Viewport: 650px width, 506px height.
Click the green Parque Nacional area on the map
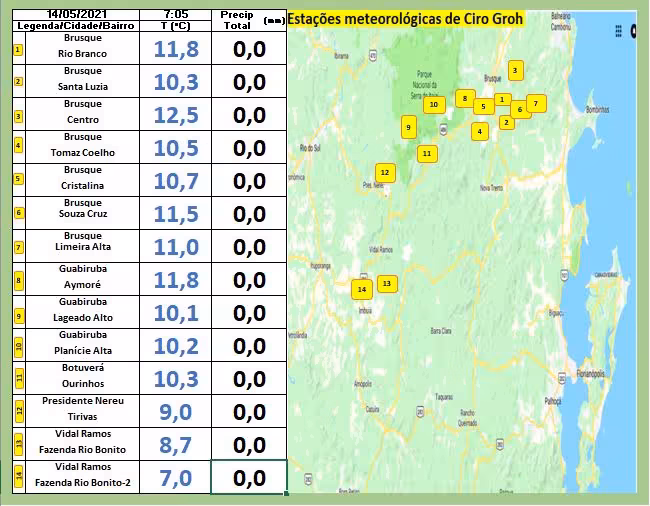440,75
